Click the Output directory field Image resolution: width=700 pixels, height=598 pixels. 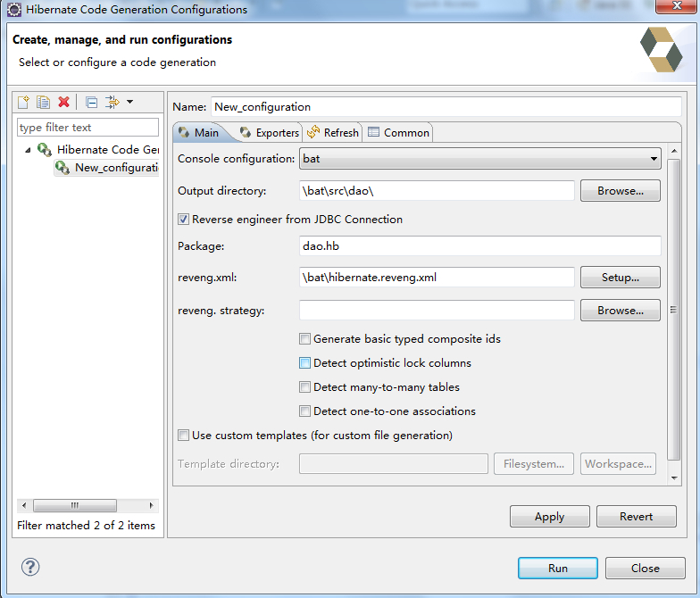437,191
